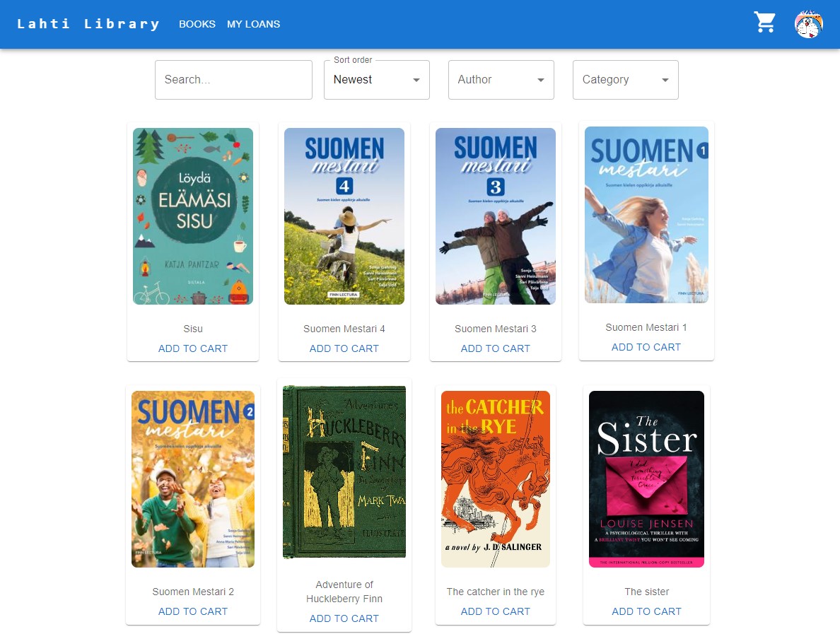Image resolution: width=840 pixels, height=634 pixels.
Task: View the Huckleberry Finn book cover
Action: pos(344,472)
